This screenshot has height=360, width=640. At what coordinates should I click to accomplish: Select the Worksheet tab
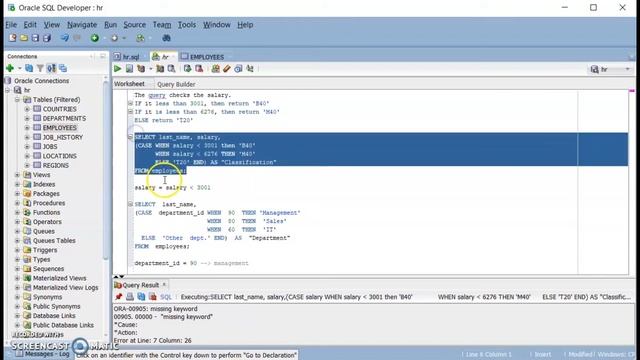coord(129,84)
